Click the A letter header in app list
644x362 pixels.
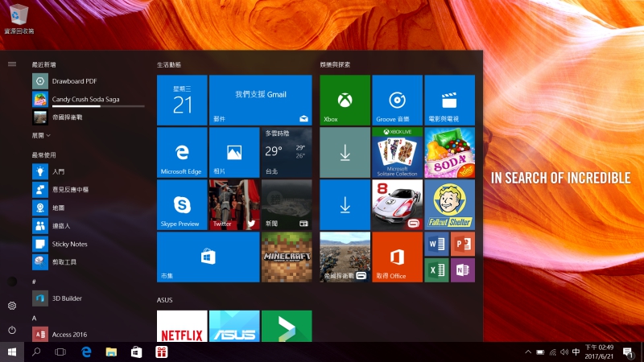tap(34, 318)
